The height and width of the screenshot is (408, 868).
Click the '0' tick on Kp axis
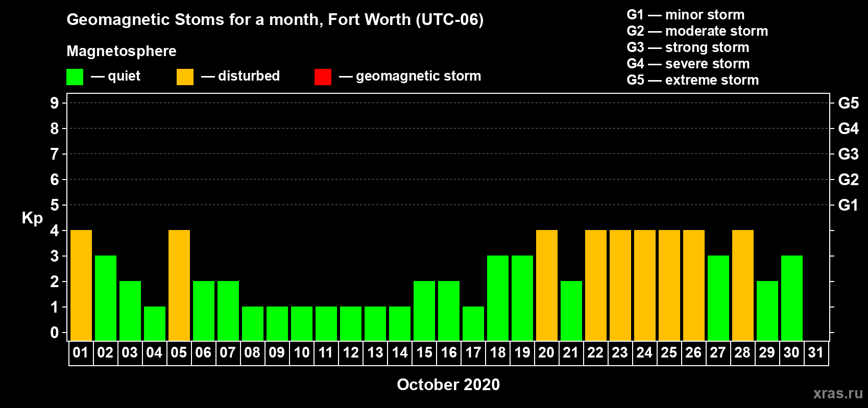coord(55,333)
